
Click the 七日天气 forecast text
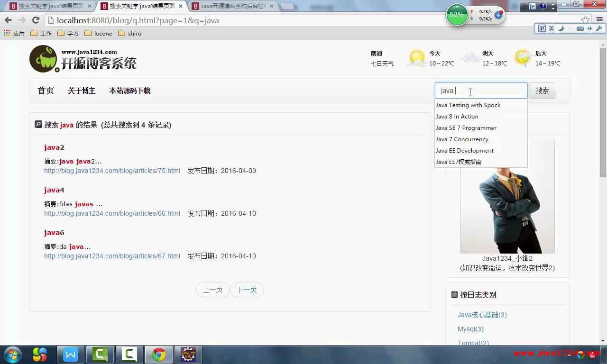(x=382, y=64)
